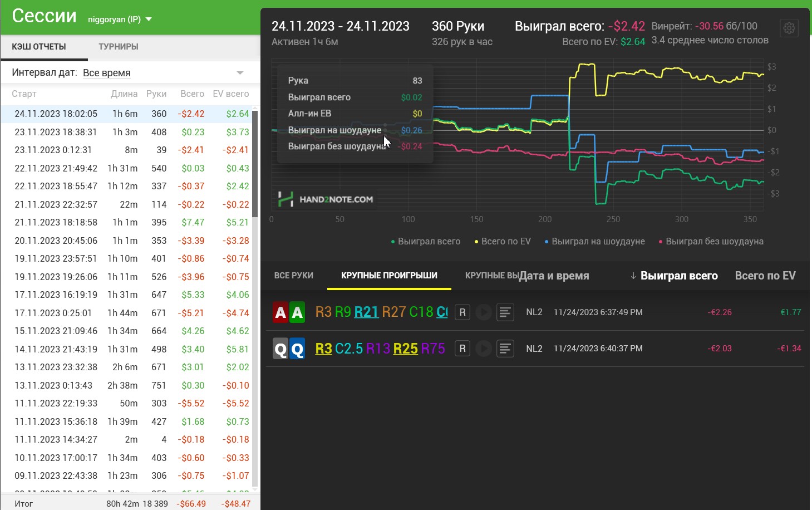Sort sessions by Всего column header
The width and height of the screenshot is (812, 510).
click(x=193, y=94)
